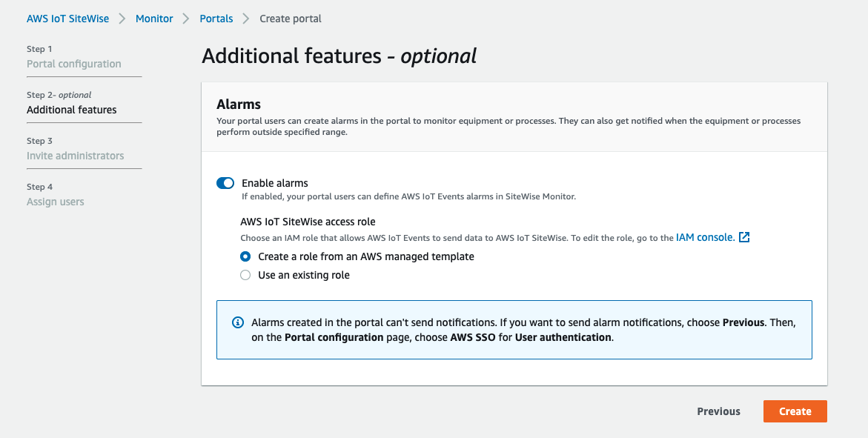Choose the Use an existing role option
The image size is (868, 438).
point(246,275)
